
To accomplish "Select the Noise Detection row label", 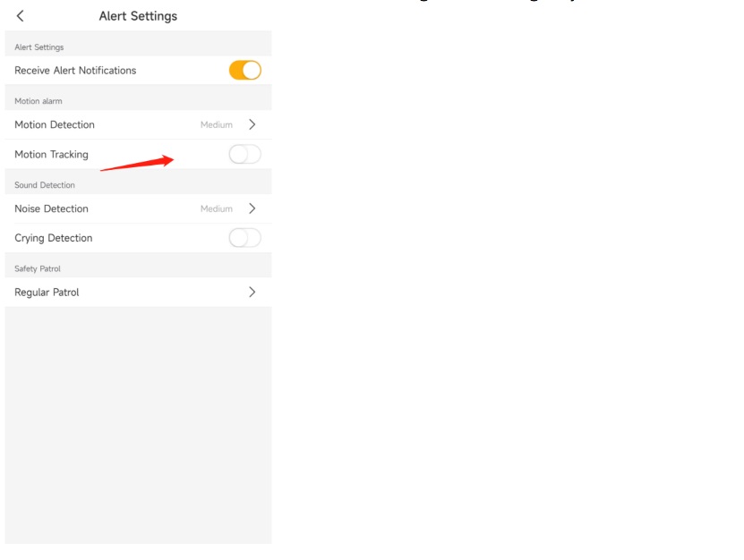I will 51,208.
